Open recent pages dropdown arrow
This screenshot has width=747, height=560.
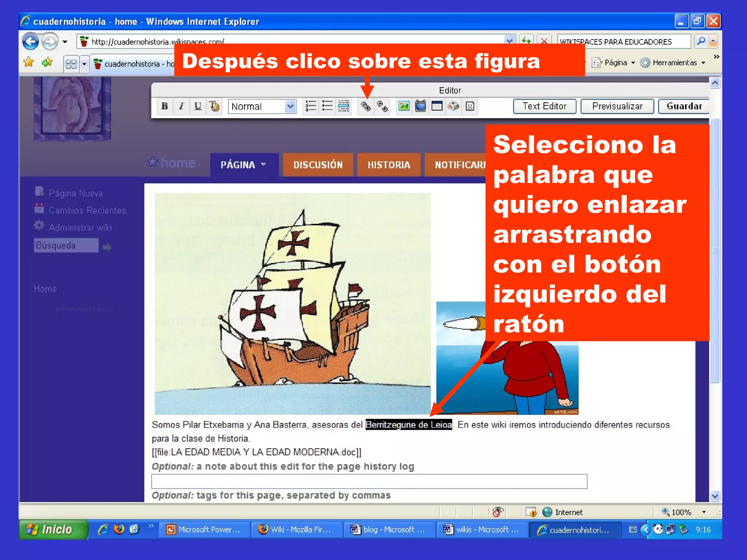tap(65, 42)
